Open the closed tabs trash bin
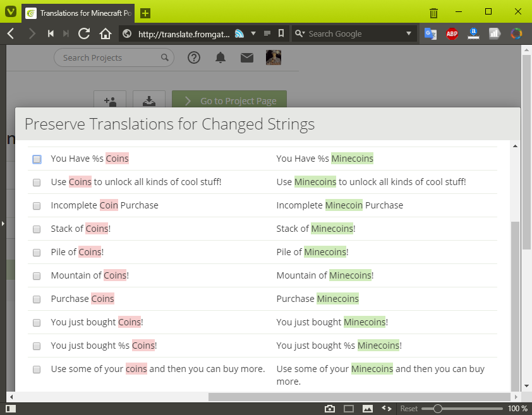 click(x=433, y=13)
